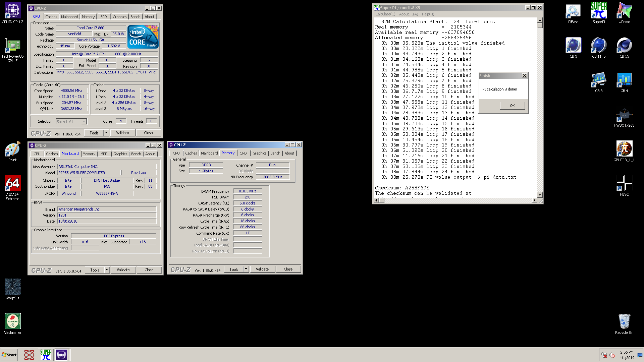
Task: Open the GB 4 desktop shortcut
Action: coord(624,82)
